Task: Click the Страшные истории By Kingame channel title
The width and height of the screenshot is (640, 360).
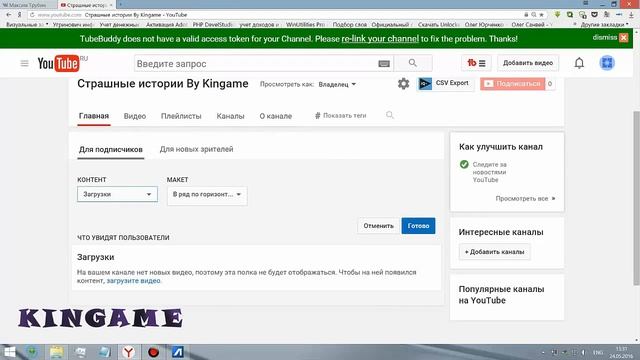Action: coord(162,84)
